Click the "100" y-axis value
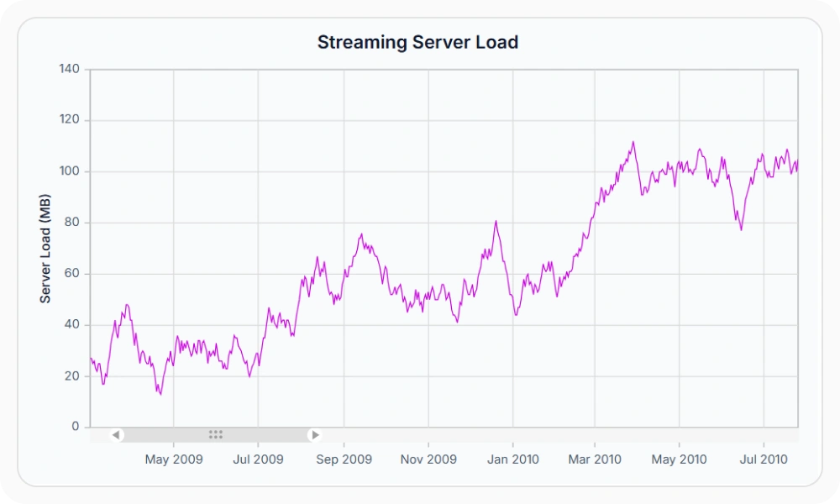The image size is (840, 504). [x=69, y=171]
